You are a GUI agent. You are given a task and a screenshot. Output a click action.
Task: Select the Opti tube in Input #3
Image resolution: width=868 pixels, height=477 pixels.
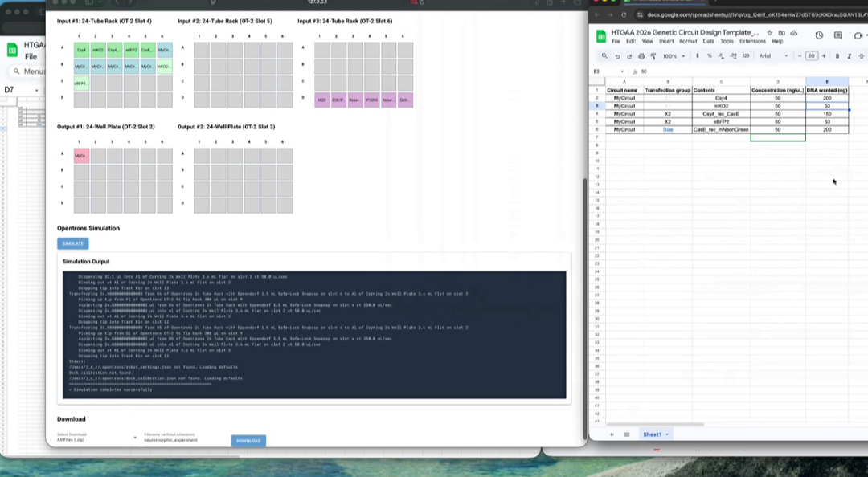click(x=404, y=100)
